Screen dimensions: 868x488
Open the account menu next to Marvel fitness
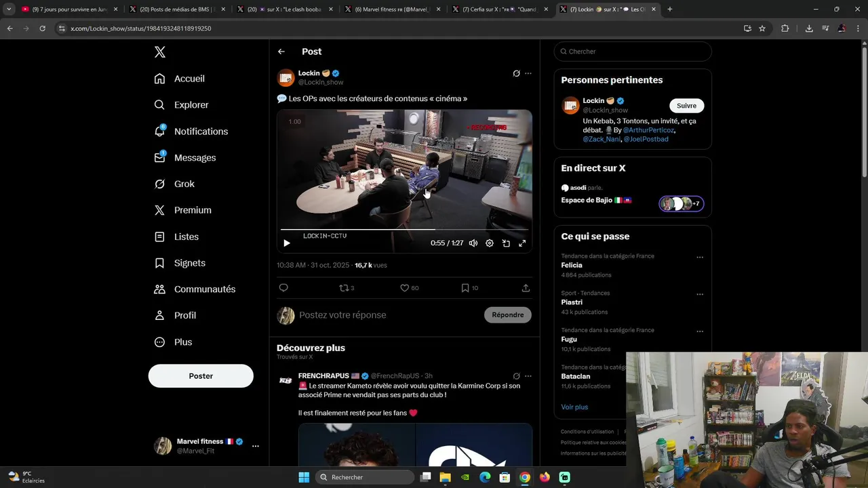click(256, 446)
